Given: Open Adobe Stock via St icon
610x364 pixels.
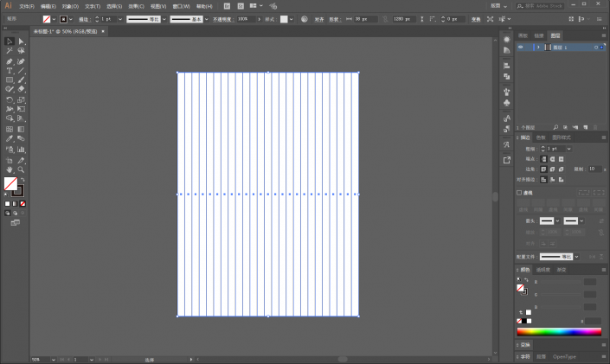Looking at the screenshot, I should pos(241,6).
